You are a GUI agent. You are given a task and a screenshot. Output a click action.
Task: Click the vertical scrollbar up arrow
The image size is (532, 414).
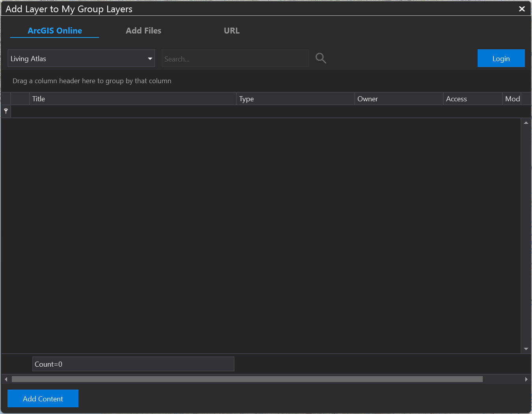click(x=526, y=123)
